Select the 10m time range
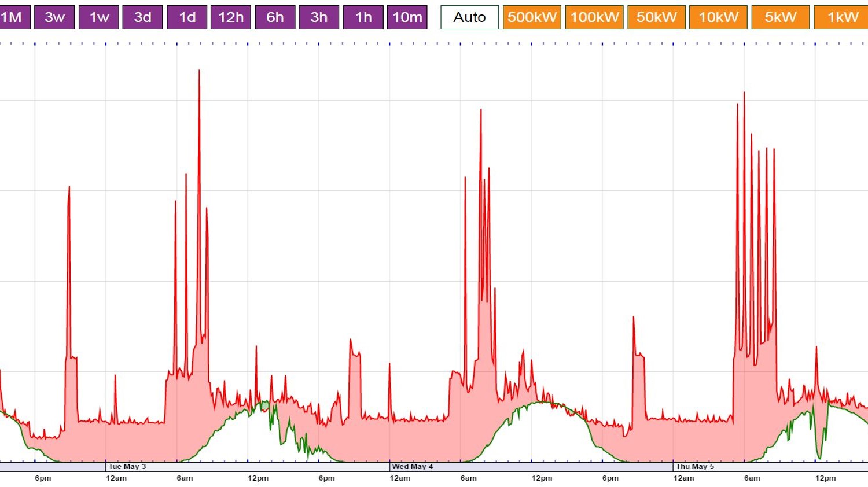 [x=407, y=17]
